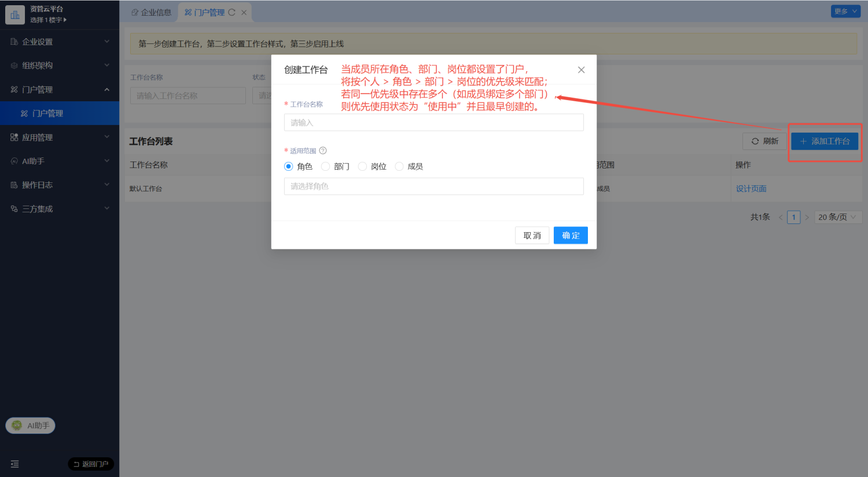868x477 pixels.
Task: Click the 确定 button
Action: [571, 236]
